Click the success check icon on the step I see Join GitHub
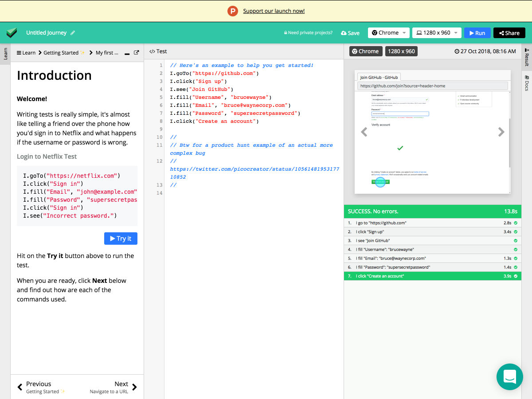Screen dimensions: 532x399 click(516, 241)
